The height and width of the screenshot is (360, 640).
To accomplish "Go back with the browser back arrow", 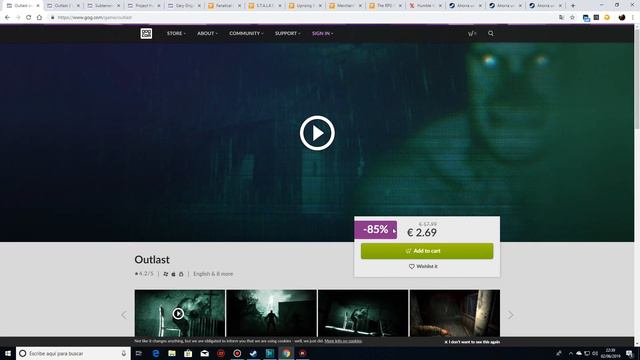I will (7, 18).
